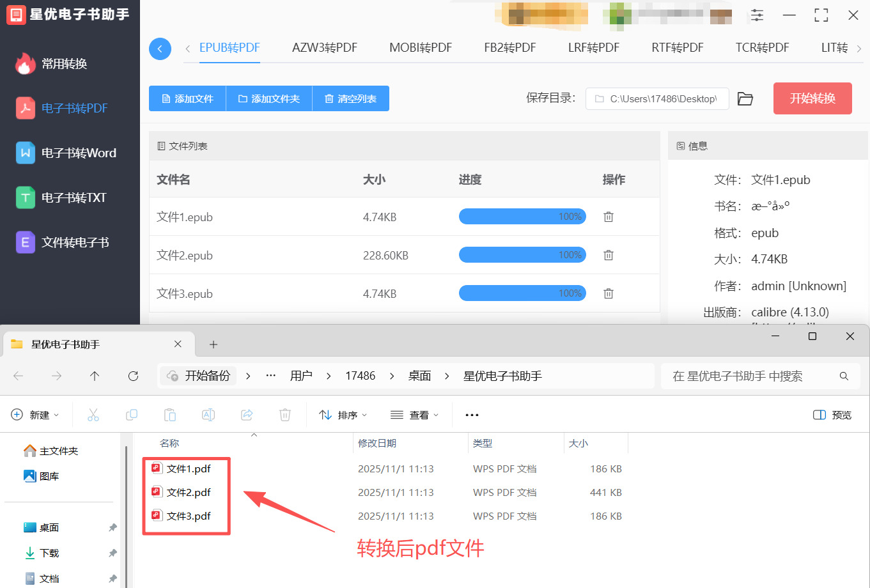Viewport: 870px width, 588px height.
Task: Click the progress bar for 文件2.epub
Action: (x=522, y=255)
